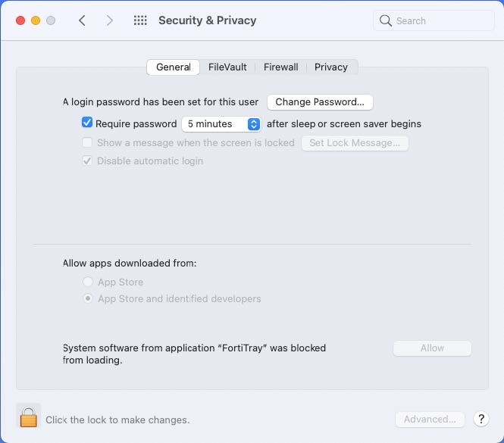Select App Store and identified developers
Screen dimensions: 504x443
tap(88, 298)
